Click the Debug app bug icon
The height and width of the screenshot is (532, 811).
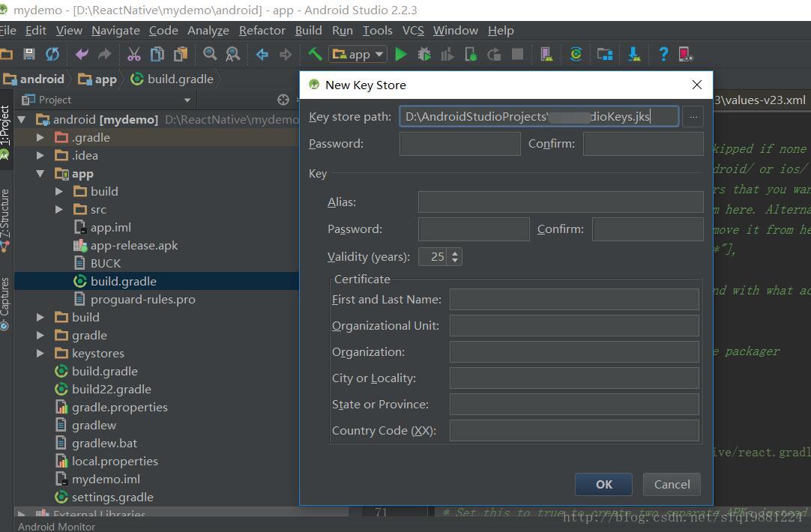tap(424, 54)
